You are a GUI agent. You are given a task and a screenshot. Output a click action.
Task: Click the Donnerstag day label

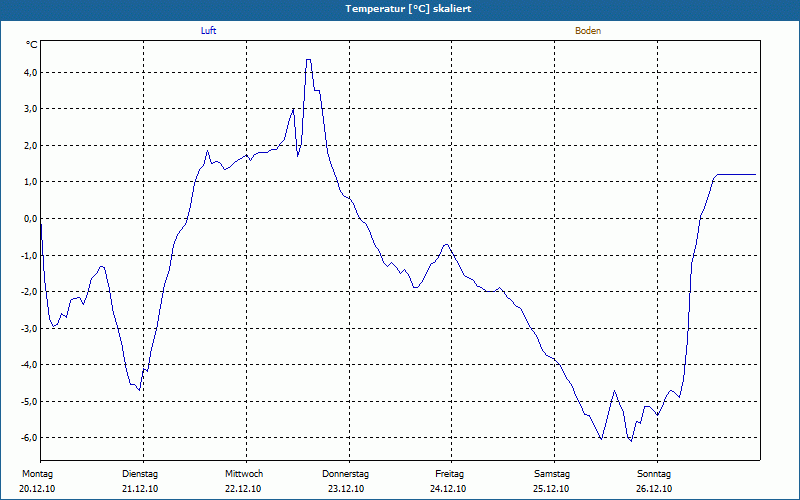(345, 474)
